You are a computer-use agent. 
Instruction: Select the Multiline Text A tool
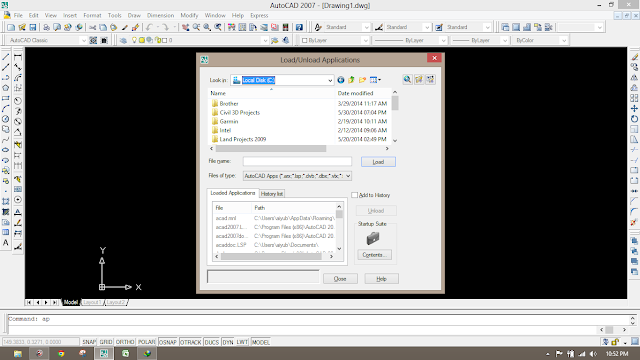[6, 242]
